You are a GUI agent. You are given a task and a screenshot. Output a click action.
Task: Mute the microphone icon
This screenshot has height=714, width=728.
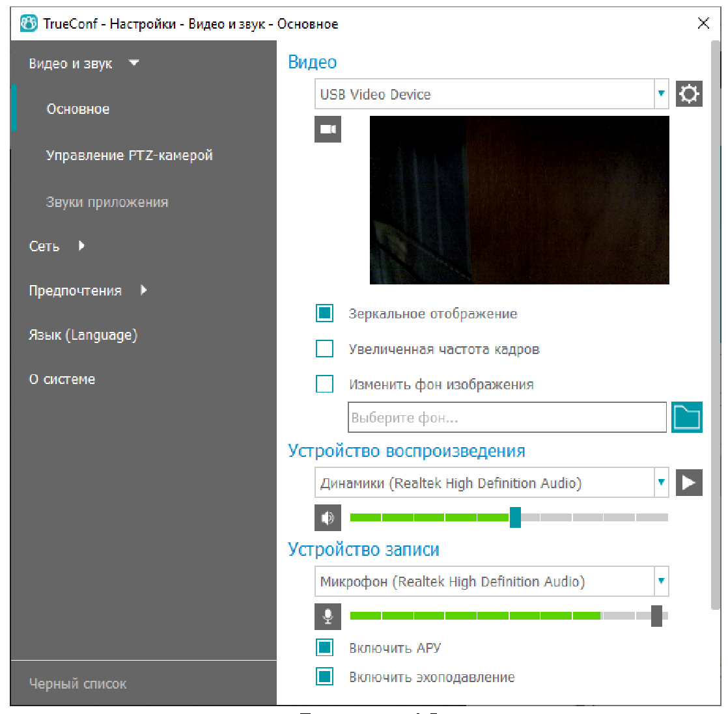coord(328,616)
